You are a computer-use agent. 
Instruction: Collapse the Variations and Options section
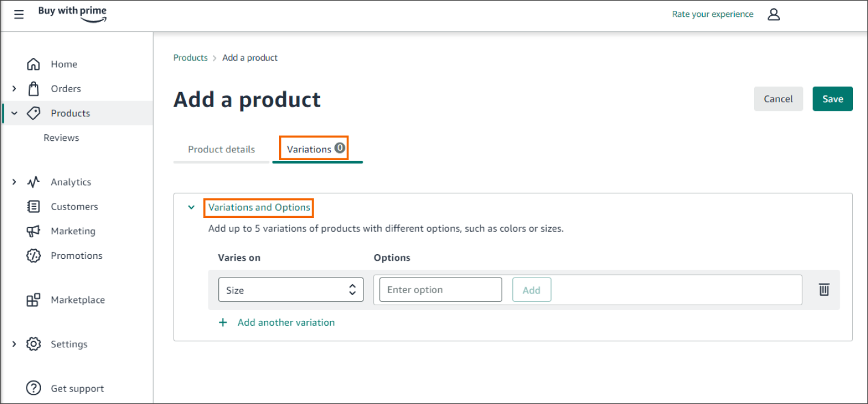click(191, 207)
